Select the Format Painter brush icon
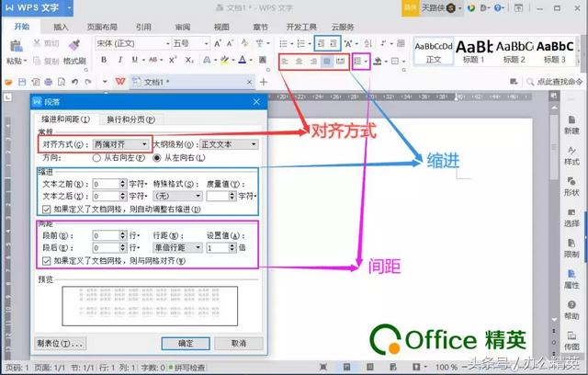 (74, 45)
